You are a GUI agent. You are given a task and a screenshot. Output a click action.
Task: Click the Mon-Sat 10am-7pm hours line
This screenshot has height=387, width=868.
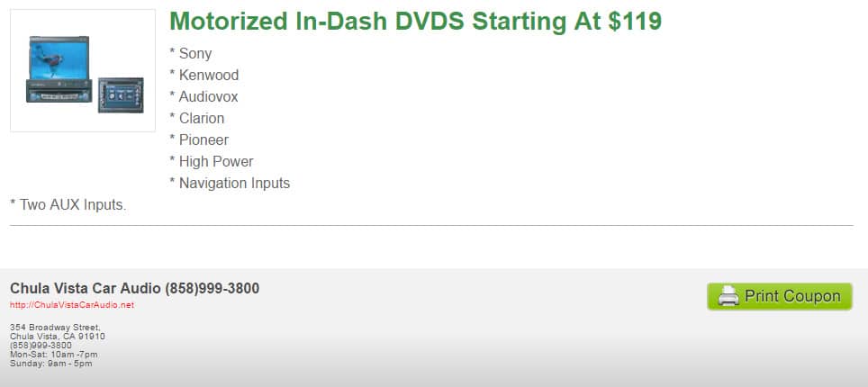[54, 355]
